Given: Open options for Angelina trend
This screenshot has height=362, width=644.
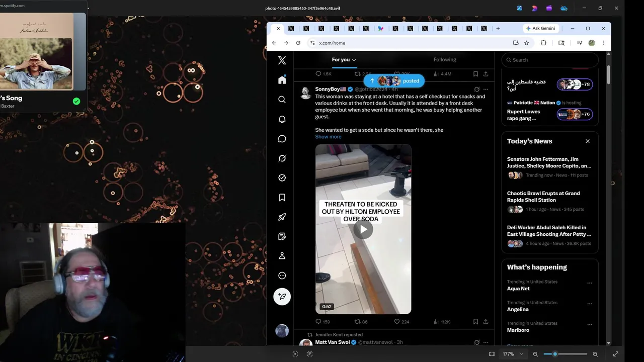Looking at the screenshot, I should tap(590, 304).
